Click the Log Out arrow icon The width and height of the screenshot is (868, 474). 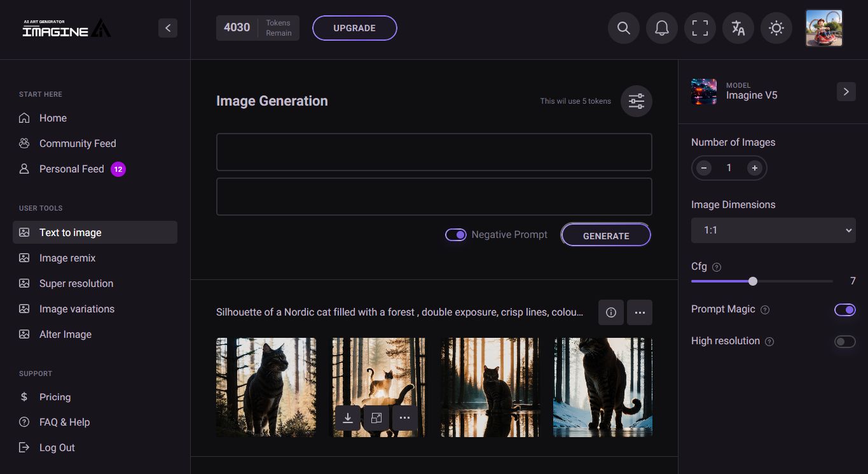24,447
